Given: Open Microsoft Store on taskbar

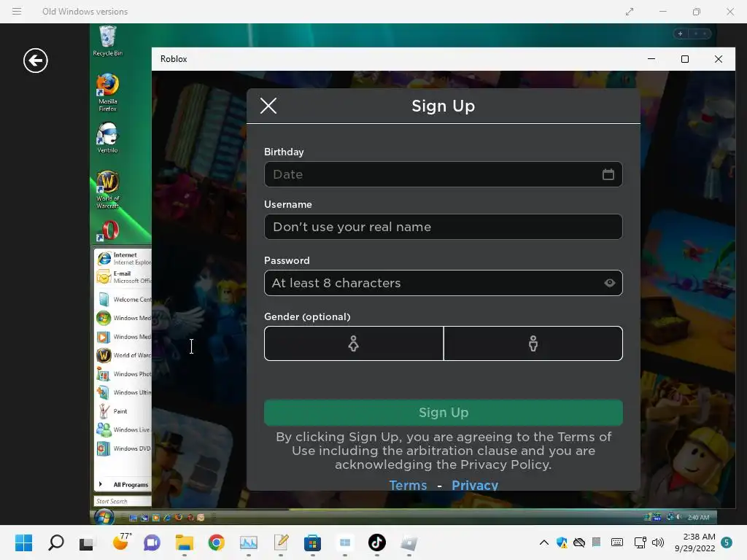Looking at the screenshot, I should click(312, 542).
